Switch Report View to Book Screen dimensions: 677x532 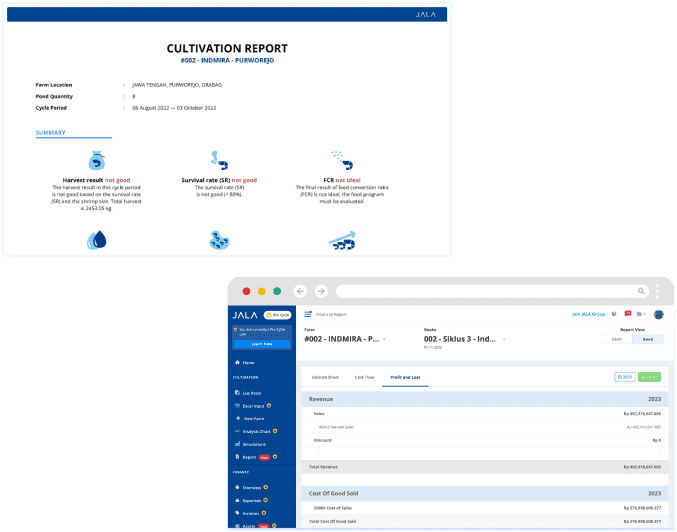(647, 339)
